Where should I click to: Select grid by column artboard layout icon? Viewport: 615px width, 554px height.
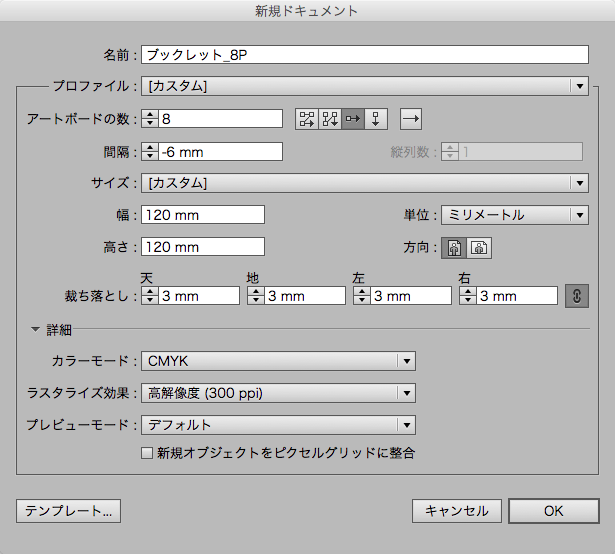point(330,119)
